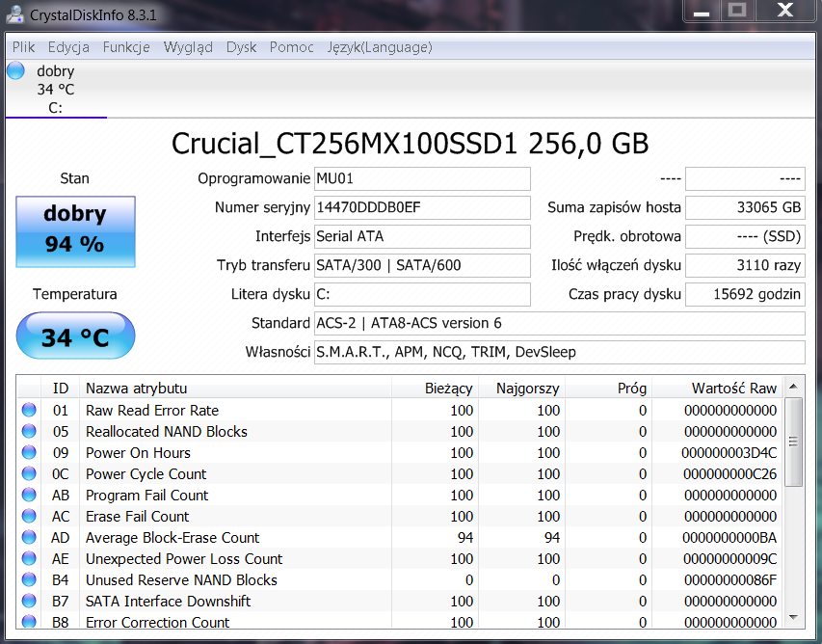Click the Stan label above health status
This screenshot has width=822, height=644.
pyautogui.click(x=74, y=178)
